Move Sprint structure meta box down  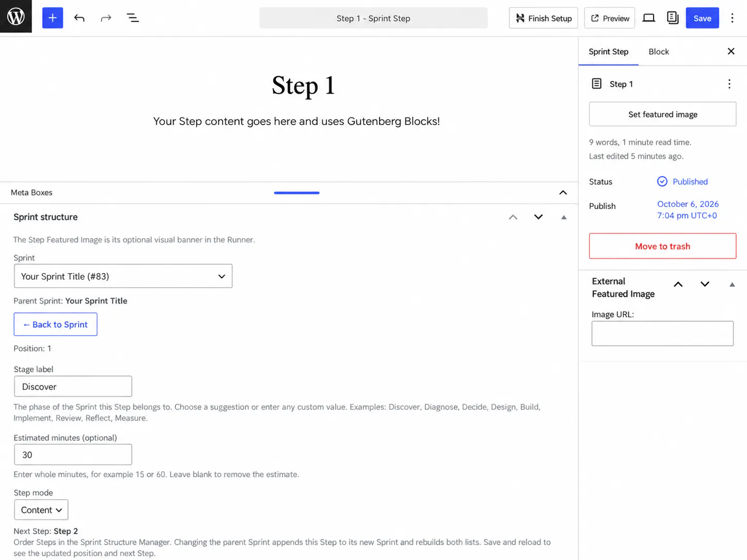click(x=538, y=217)
